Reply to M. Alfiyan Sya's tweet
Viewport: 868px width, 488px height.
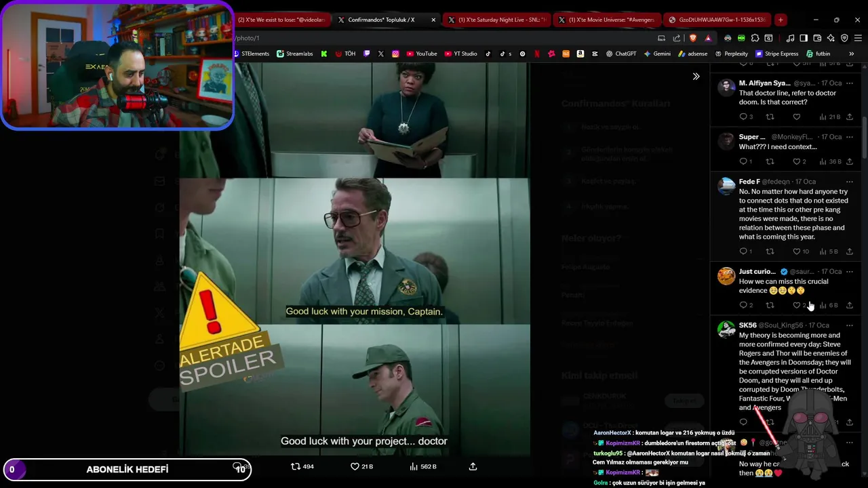(746, 117)
